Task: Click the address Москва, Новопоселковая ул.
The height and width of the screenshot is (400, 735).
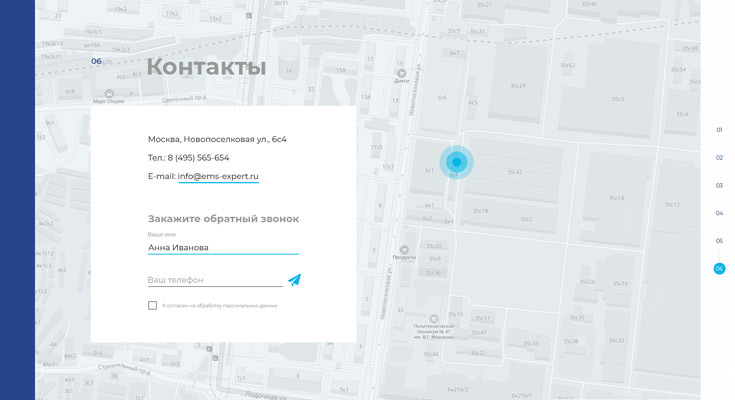Action: coord(217,139)
